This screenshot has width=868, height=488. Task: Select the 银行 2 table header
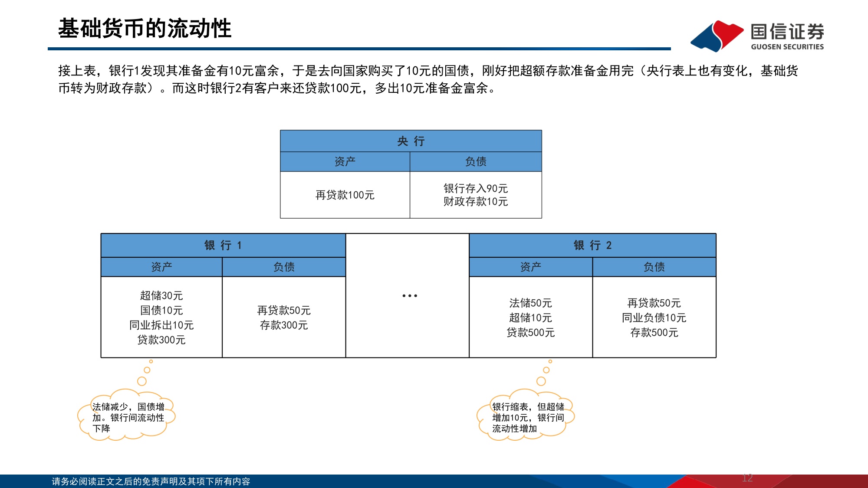point(592,246)
